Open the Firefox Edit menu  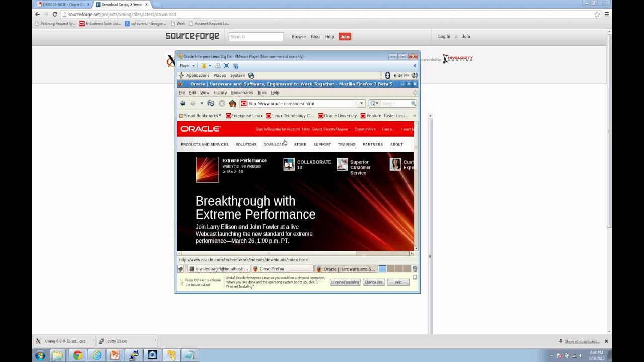[192, 93]
